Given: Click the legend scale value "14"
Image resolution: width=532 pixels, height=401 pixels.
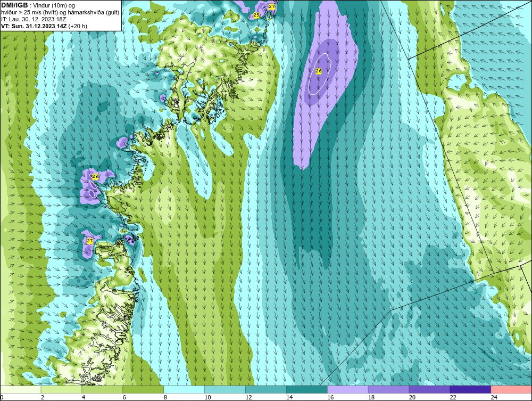Looking at the screenshot, I should pyautogui.click(x=289, y=397).
